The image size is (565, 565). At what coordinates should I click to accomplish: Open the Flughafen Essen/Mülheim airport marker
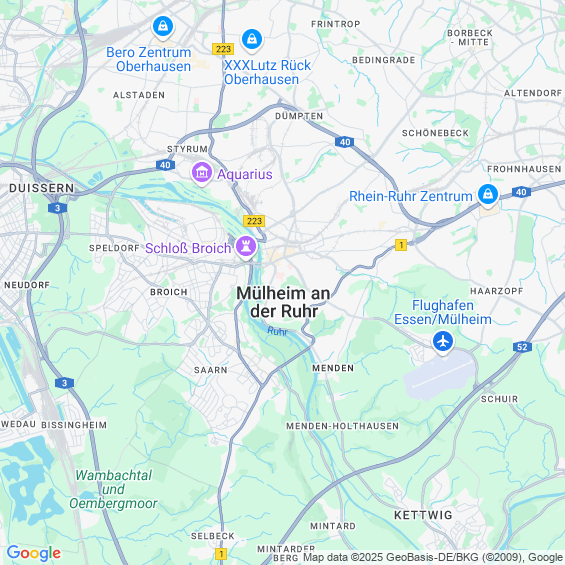pyautogui.click(x=443, y=342)
